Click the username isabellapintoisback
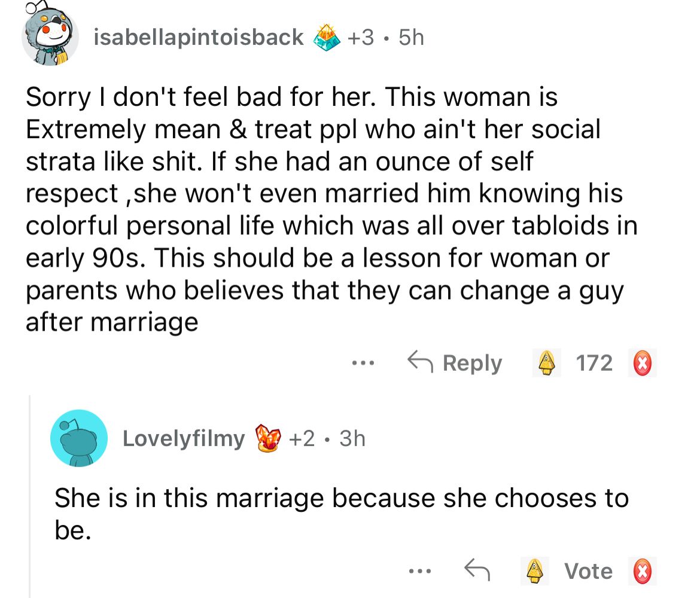 point(199,37)
